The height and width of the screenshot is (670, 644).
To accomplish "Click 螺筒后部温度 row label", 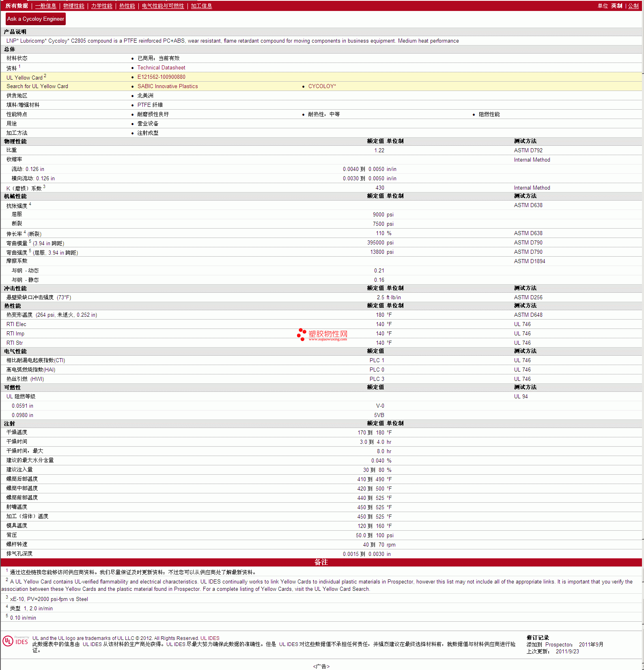I will [x=22, y=479].
